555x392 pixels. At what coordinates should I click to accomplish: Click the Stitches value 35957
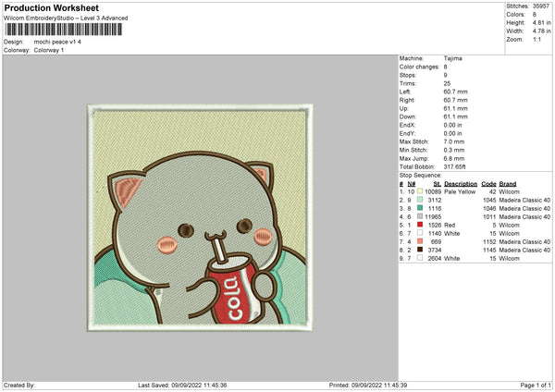pyautogui.click(x=541, y=6)
